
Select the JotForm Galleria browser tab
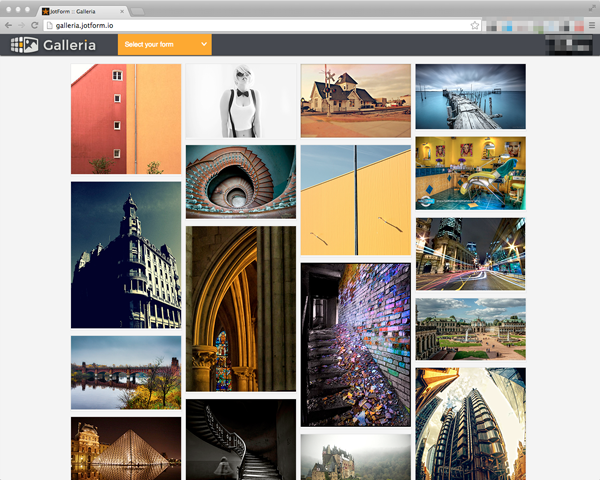pyautogui.click(x=83, y=11)
